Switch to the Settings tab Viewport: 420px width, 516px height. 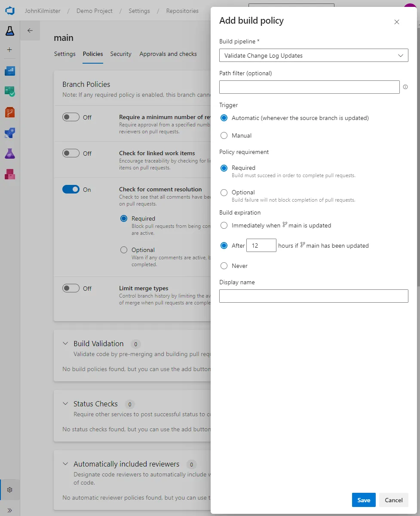click(64, 54)
